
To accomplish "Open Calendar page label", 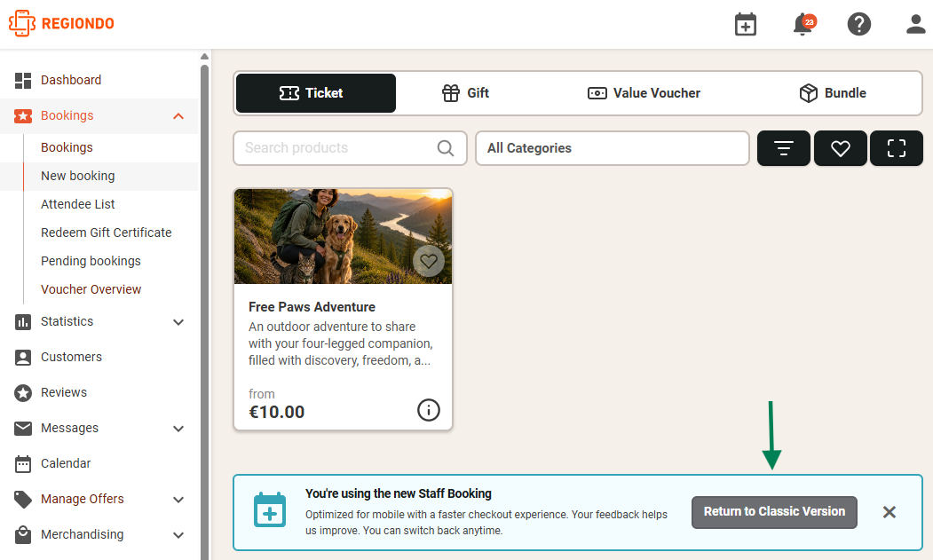I will tap(66, 463).
